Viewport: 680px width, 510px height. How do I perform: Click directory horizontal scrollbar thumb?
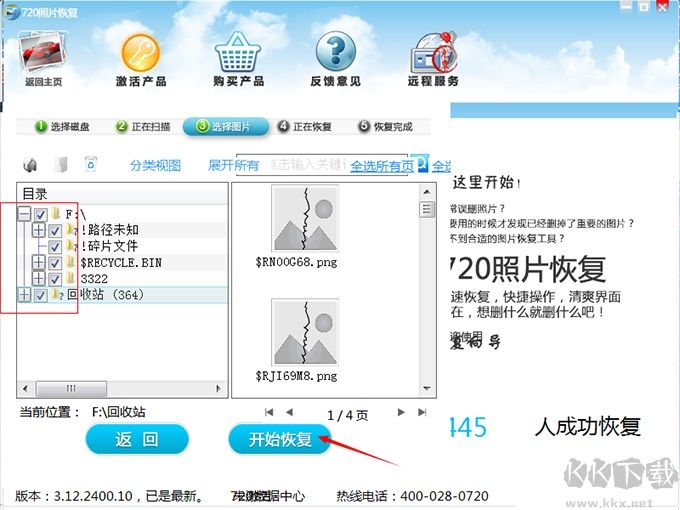71,389
